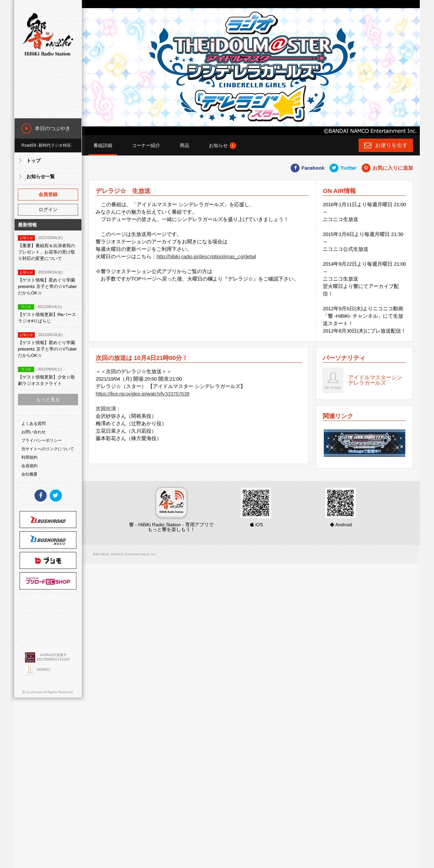Click the HiBiKi app icon in footer
The height and width of the screenshot is (868, 434).
click(x=171, y=503)
